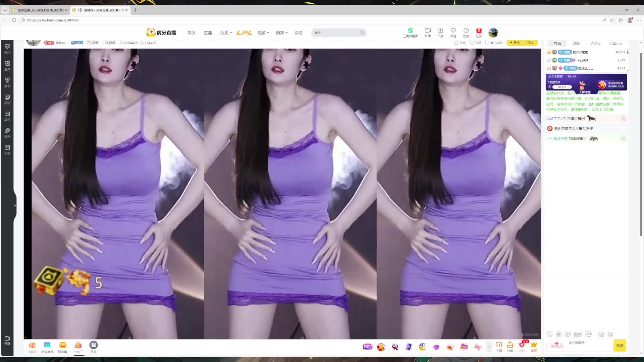The image size is (644, 362).
Task: Click the yellow 关注 follow button
Action: 515,43
